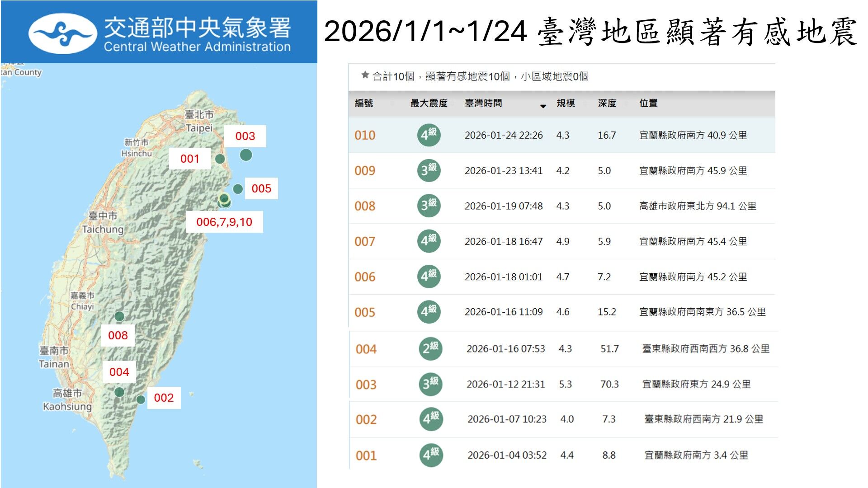Click the 規模 column header

click(x=566, y=103)
